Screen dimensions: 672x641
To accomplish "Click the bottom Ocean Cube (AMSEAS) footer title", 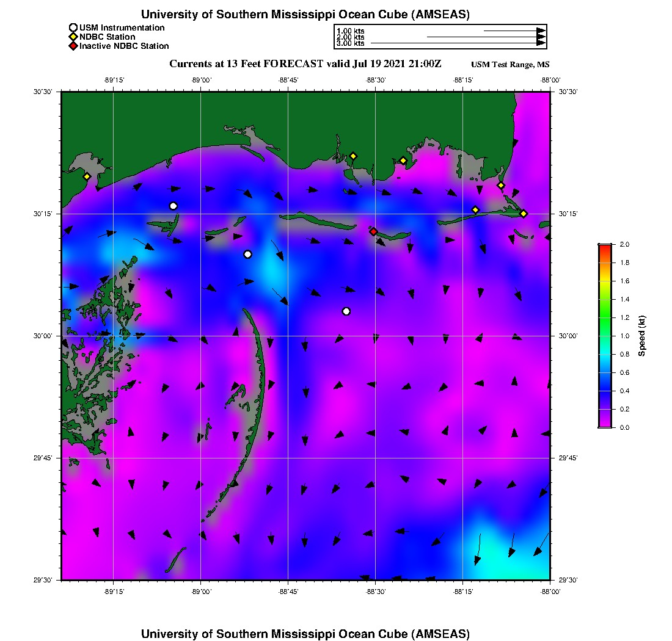I will point(305,633).
